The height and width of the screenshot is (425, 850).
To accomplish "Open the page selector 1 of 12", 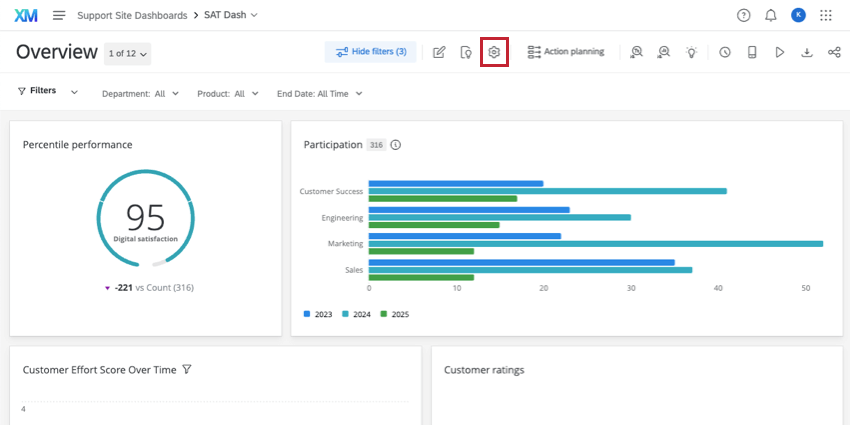I will click(127, 53).
